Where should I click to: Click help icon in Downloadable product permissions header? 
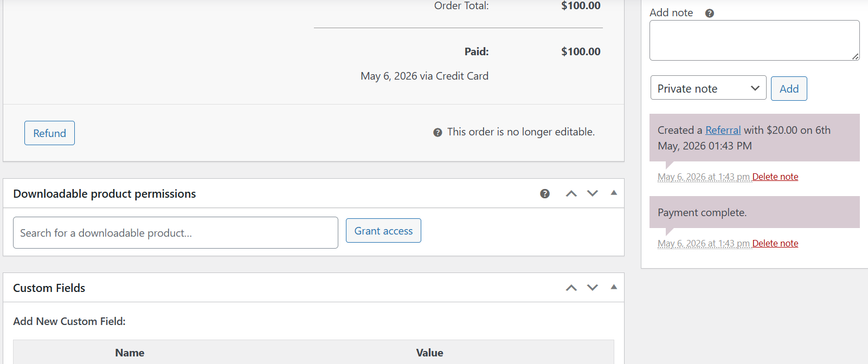pos(545,193)
